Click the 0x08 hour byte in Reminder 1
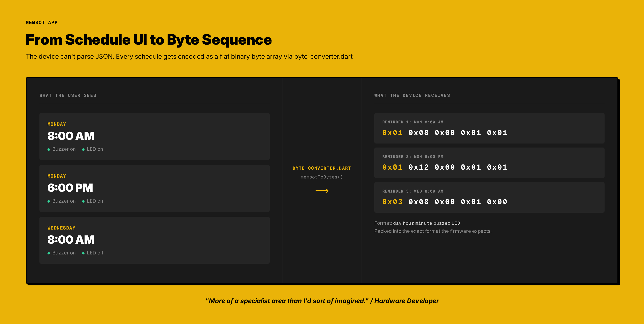Viewport: 644px width, 324px height. [x=419, y=132]
